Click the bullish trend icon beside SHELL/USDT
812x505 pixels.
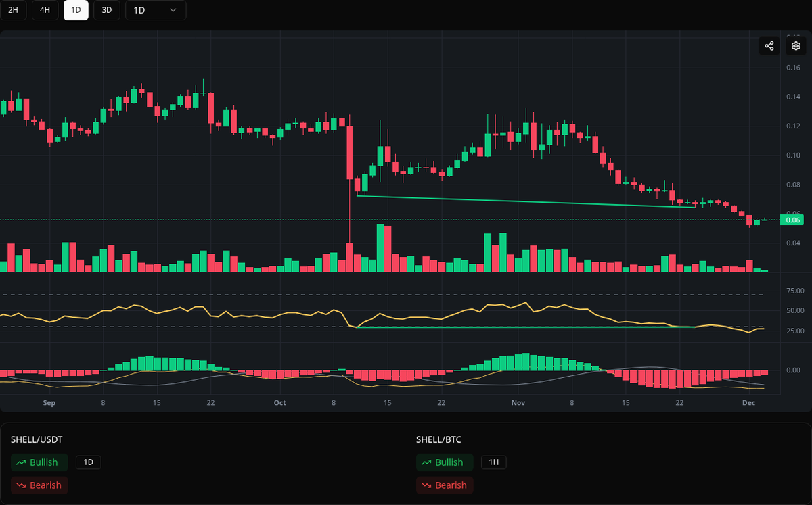click(22, 462)
